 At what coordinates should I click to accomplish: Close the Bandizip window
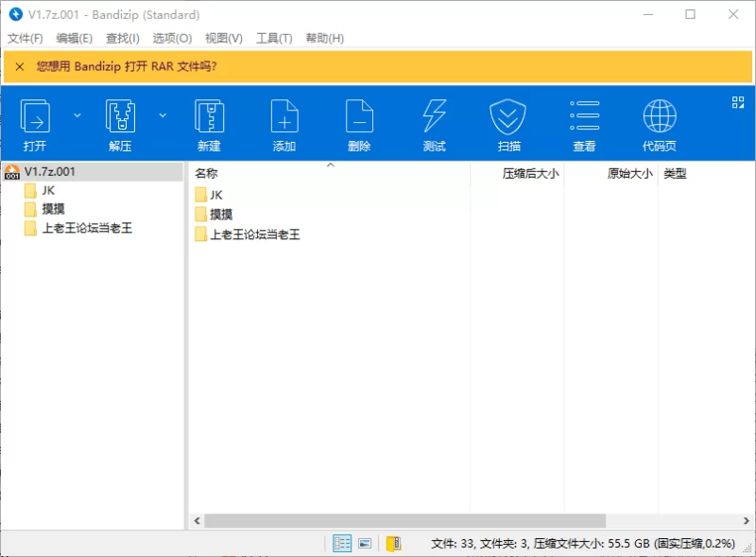click(x=733, y=14)
